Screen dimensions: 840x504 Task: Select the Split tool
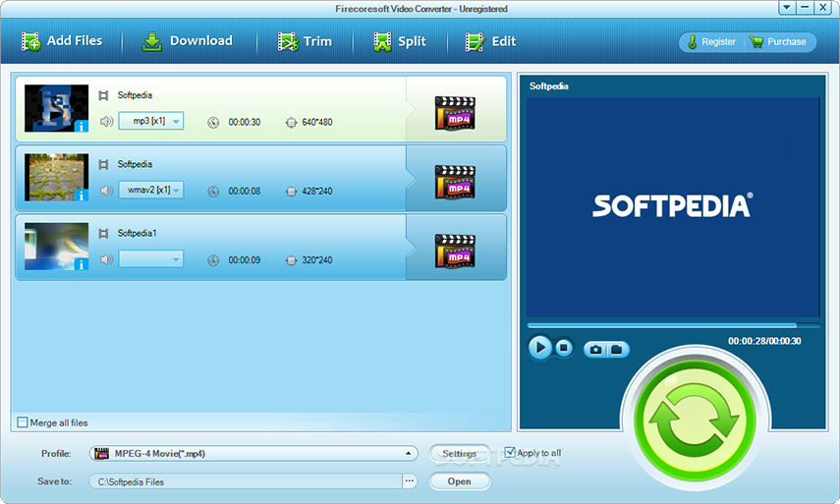[x=400, y=41]
